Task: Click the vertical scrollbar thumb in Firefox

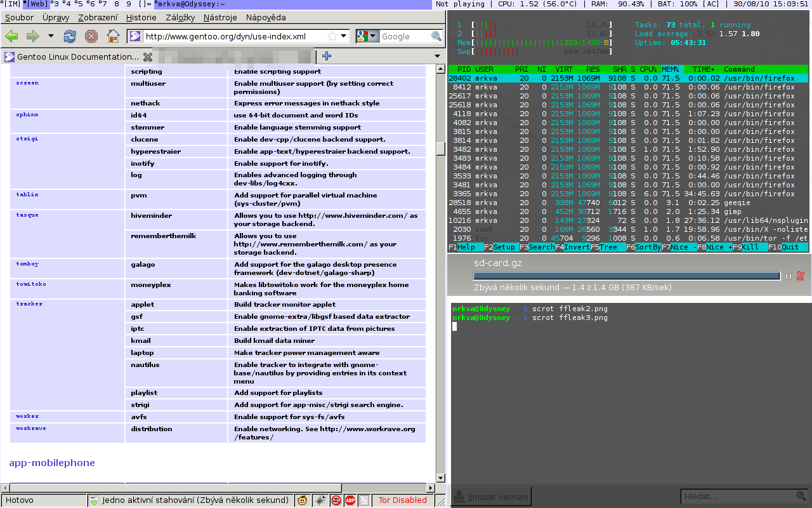Action: point(441,149)
